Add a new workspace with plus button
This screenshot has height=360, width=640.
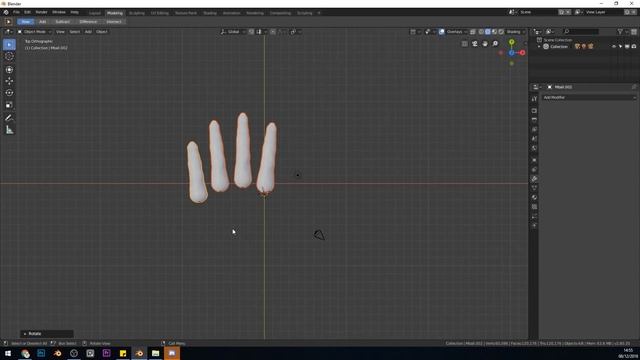click(319, 13)
